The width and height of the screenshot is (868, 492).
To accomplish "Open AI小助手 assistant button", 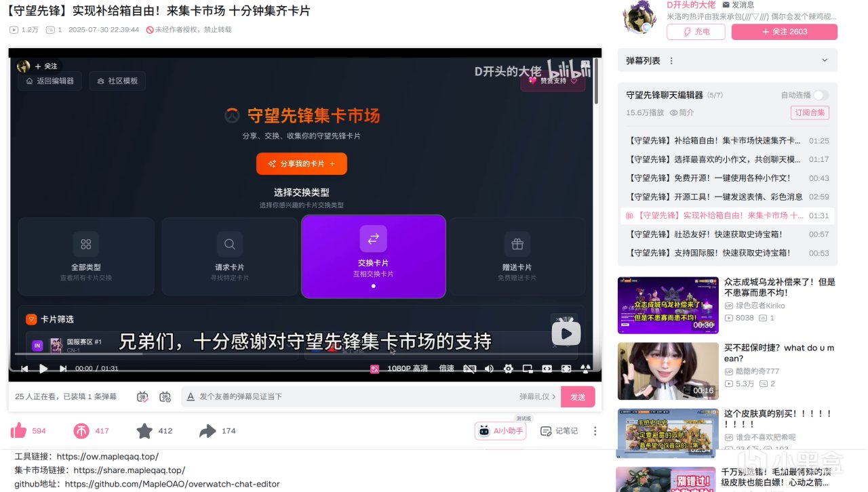I will [x=500, y=430].
